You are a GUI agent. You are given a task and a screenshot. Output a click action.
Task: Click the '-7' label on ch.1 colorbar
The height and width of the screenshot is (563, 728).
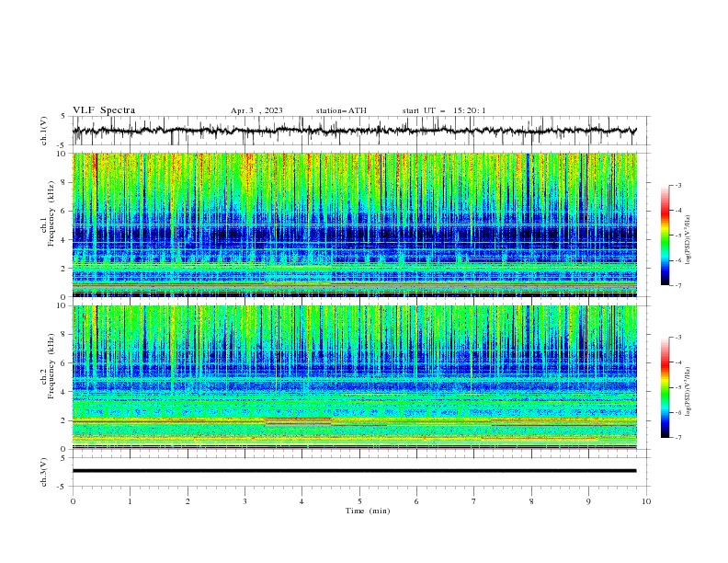point(677,285)
